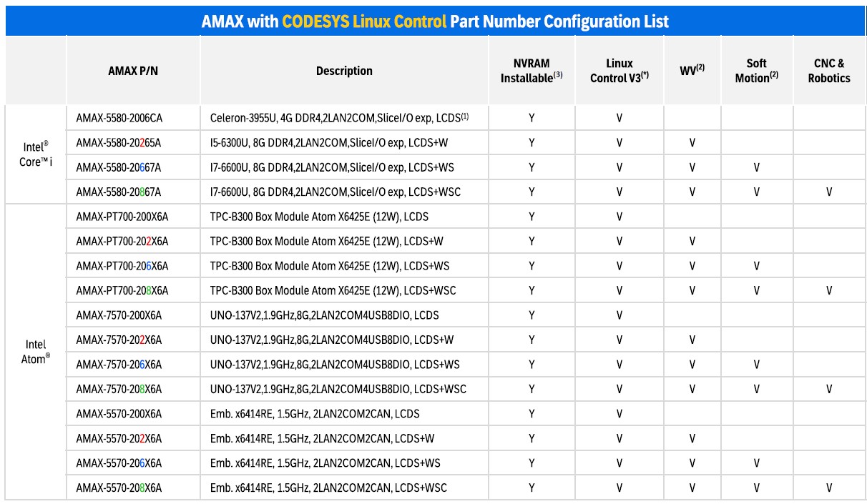Click the Description column header
This screenshot has height=504, width=867.
[x=344, y=71]
